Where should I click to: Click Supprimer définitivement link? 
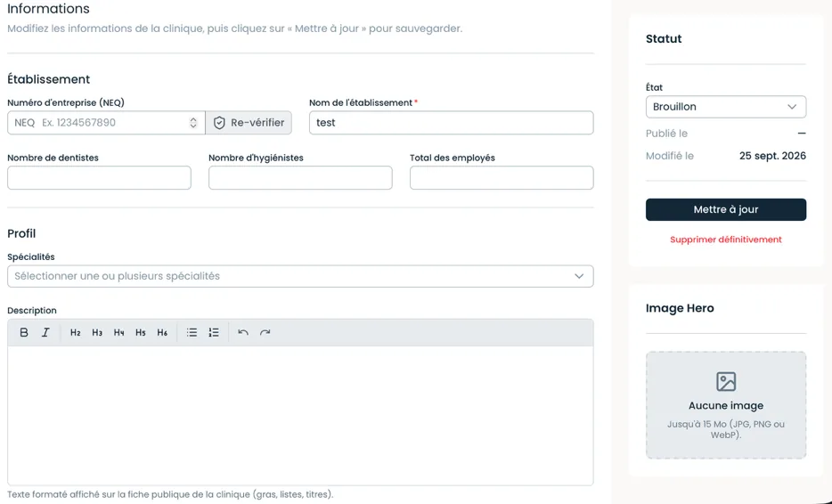click(726, 240)
